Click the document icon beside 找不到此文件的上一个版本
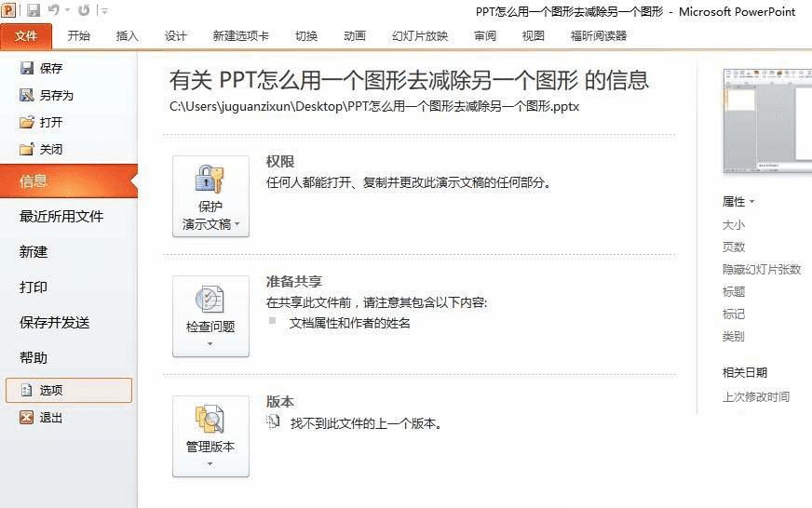This screenshot has width=812, height=508. pyautogui.click(x=273, y=422)
